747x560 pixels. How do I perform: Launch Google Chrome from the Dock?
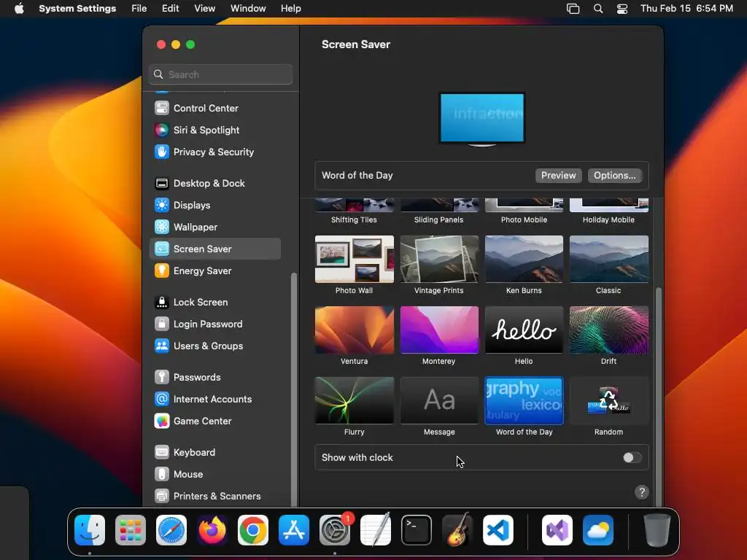253,530
